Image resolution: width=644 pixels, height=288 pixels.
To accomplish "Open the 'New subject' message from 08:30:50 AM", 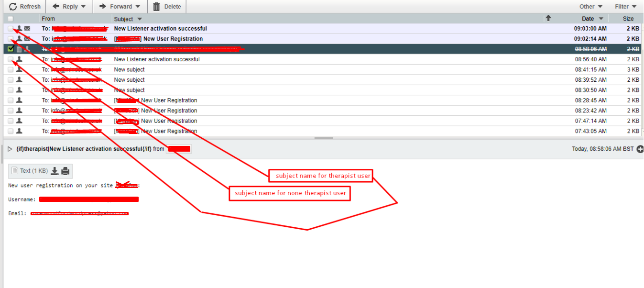I will [129, 90].
